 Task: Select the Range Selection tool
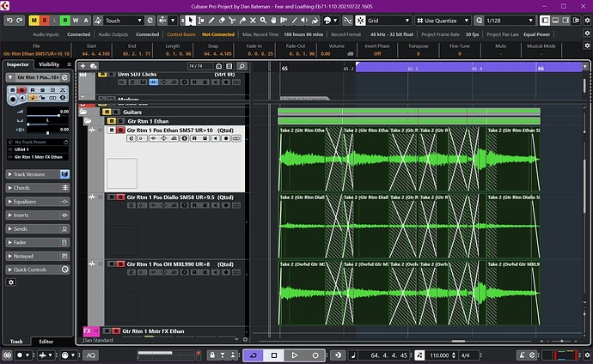point(201,21)
